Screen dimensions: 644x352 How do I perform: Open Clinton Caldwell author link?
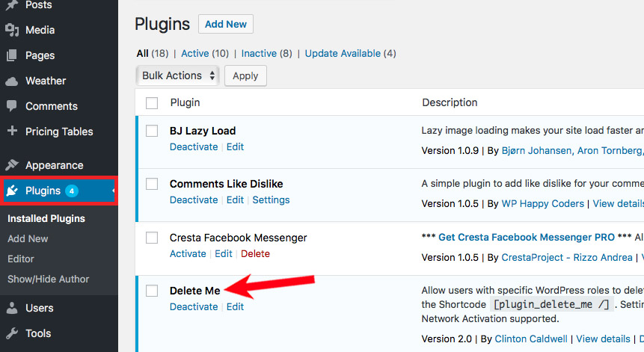click(x=531, y=339)
